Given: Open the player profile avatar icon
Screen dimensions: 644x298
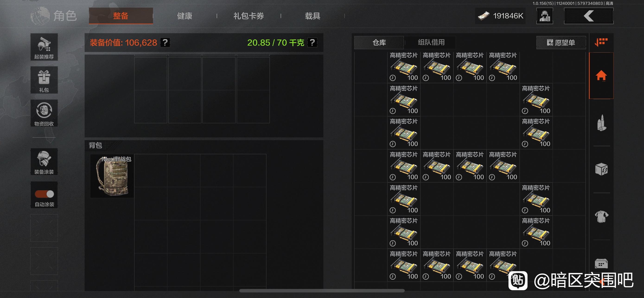Looking at the screenshot, I should tap(545, 16).
